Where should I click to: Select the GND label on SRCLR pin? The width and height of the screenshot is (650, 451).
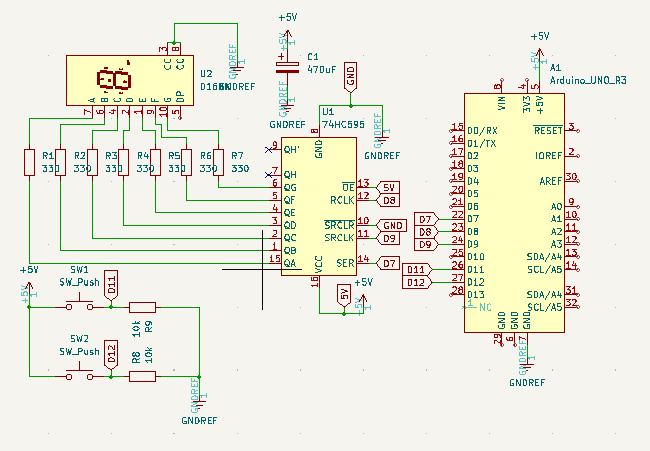pos(391,226)
